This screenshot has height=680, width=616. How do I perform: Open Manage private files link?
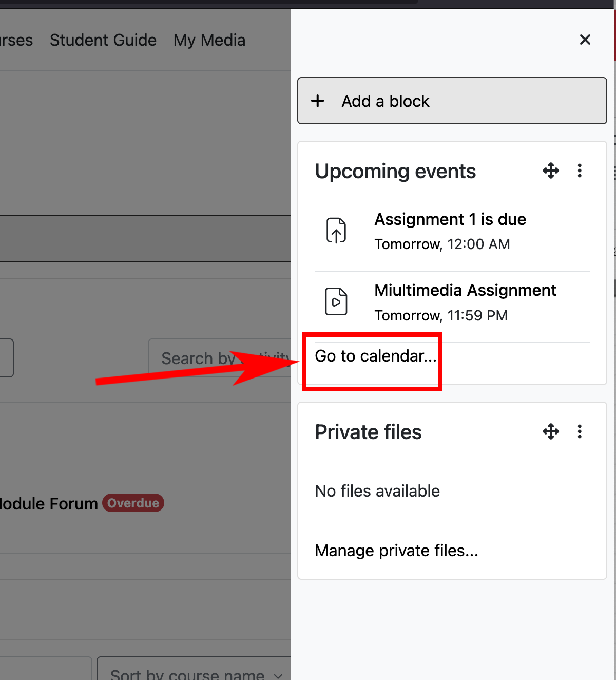point(396,551)
